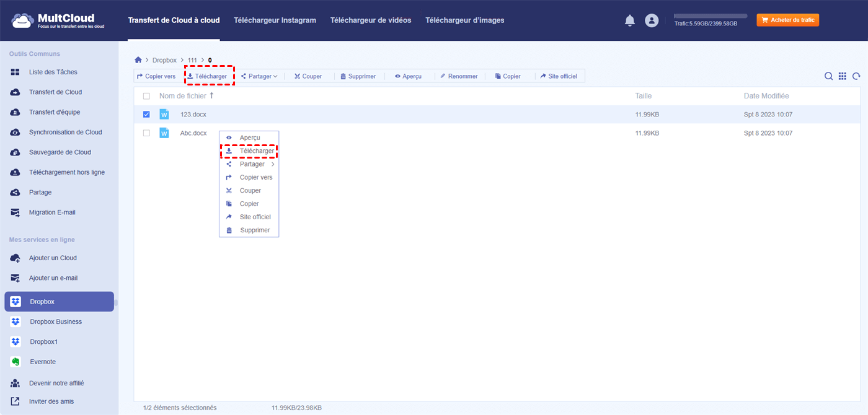Click the modified date of 123.docx
The width and height of the screenshot is (868, 415).
tap(768, 115)
